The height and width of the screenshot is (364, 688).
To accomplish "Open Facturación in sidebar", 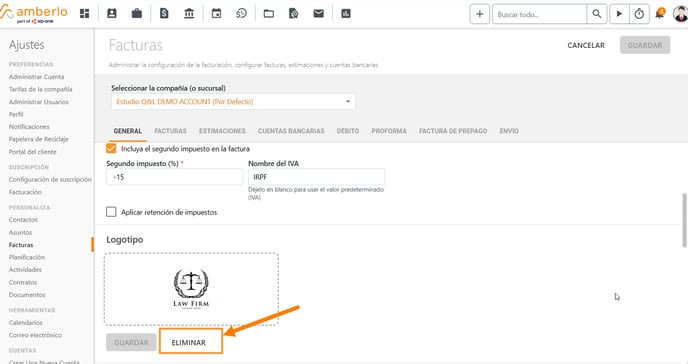I will coord(25,192).
